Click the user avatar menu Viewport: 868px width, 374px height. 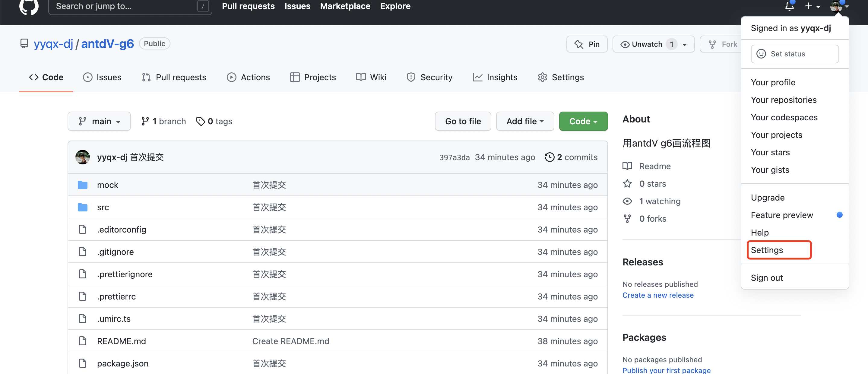pyautogui.click(x=839, y=6)
